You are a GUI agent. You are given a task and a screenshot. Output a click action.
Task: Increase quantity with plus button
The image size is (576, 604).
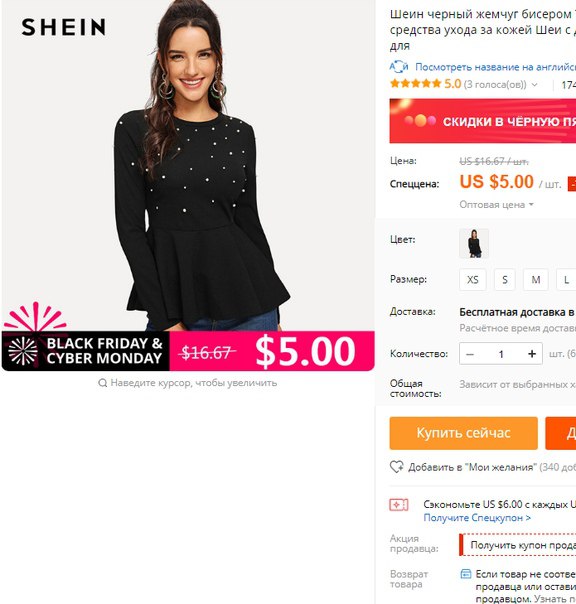[532, 354]
